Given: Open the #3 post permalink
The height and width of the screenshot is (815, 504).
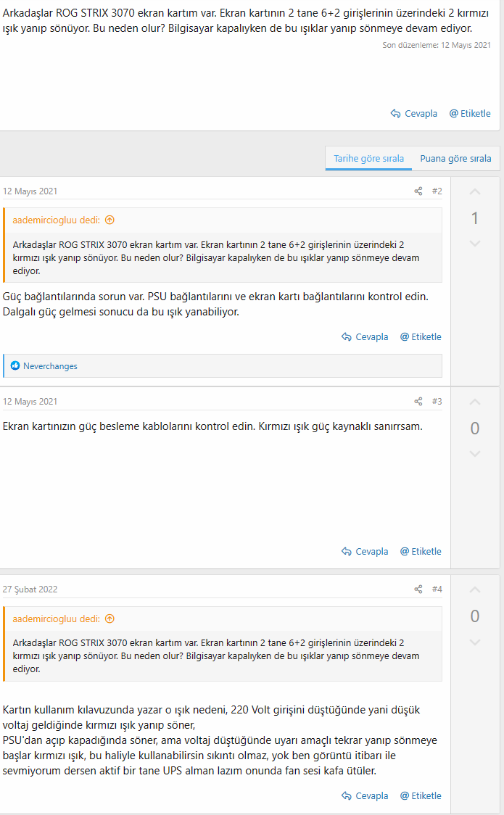Looking at the screenshot, I should 437,401.
